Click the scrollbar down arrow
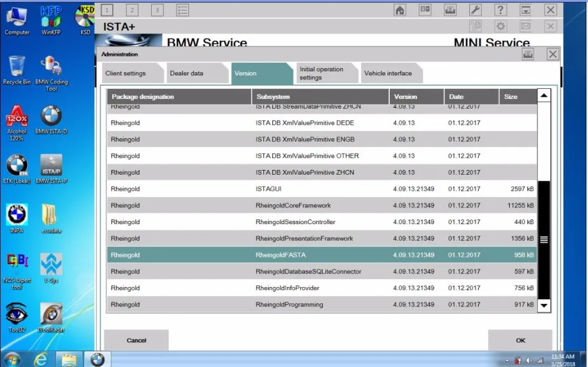 point(544,305)
